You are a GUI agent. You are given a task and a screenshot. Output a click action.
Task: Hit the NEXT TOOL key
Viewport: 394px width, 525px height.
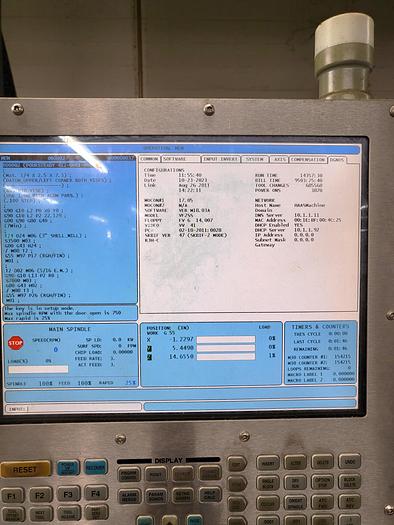(x=41, y=514)
